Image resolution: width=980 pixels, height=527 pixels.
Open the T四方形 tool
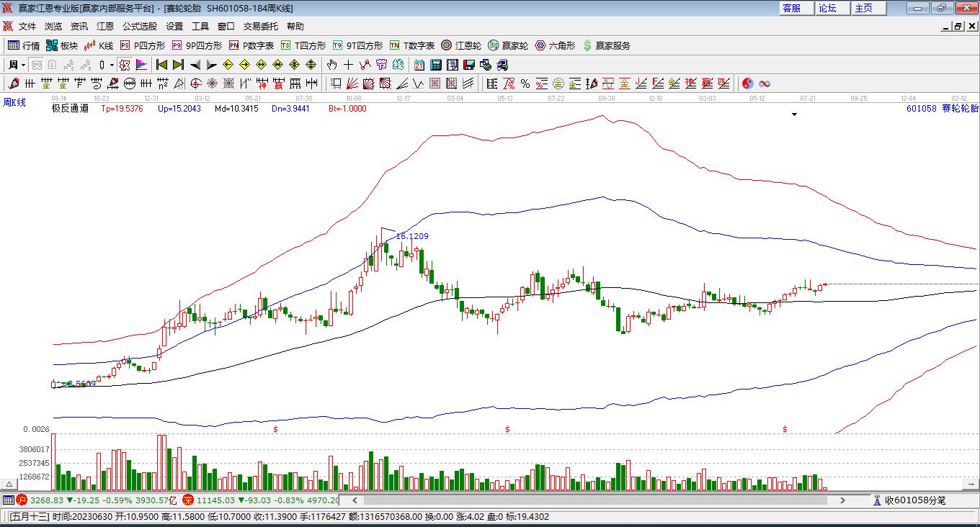click(303, 45)
